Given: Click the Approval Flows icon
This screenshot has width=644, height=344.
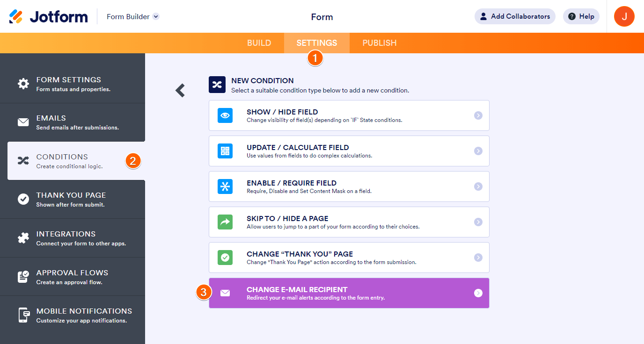Looking at the screenshot, I should (x=23, y=277).
